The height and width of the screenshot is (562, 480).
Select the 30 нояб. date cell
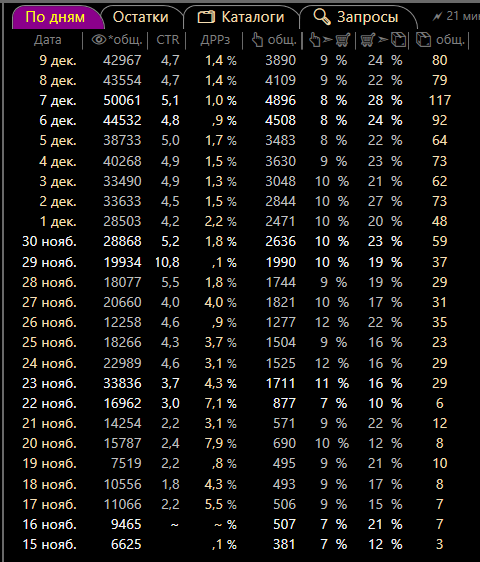49,242
